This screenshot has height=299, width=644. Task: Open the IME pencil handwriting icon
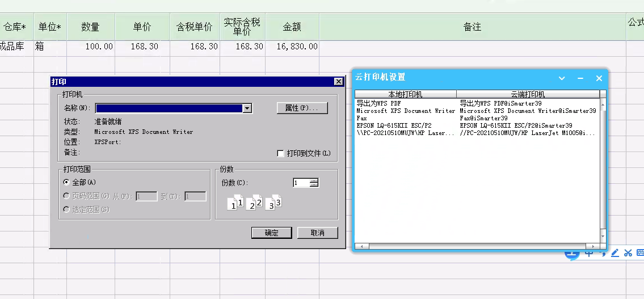pos(615,253)
